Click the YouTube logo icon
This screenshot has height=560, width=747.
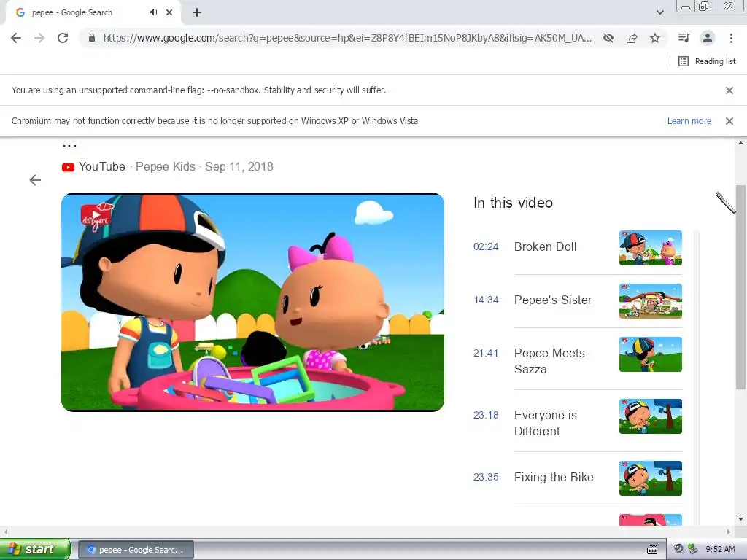click(68, 167)
